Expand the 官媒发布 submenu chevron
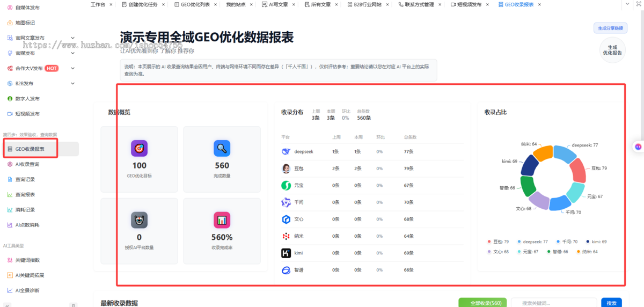The width and height of the screenshot is (644, 307). click(72, 53)
